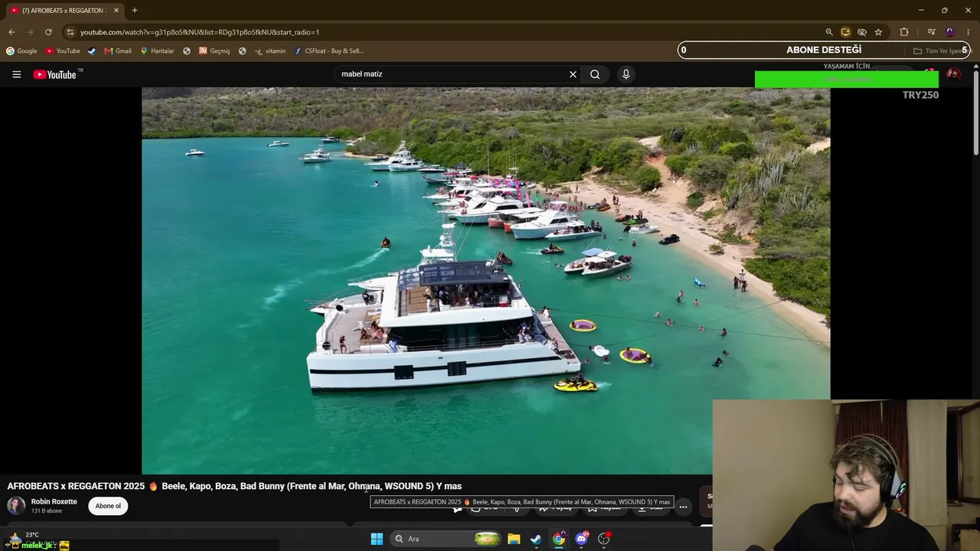Open File Explorer from the taskbar

pos(514,539)
